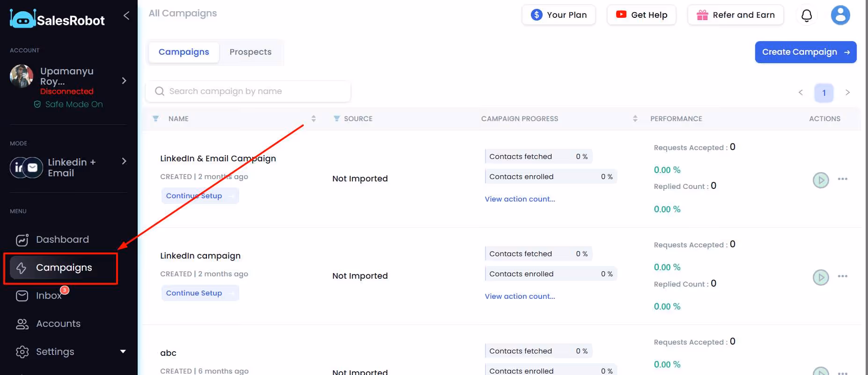
Task: Open Accounts from the sidebar menu
Action: click(x=58, y=324)
